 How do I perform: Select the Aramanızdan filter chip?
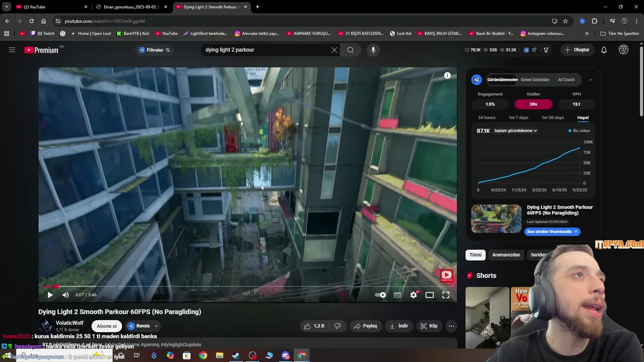[x=506, y=255]
